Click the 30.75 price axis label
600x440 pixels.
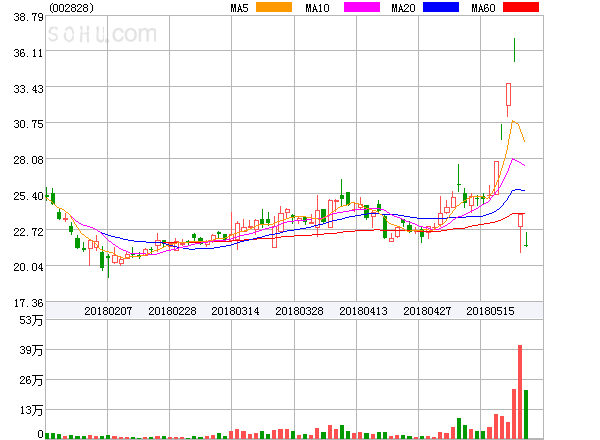tap(29, 124)
